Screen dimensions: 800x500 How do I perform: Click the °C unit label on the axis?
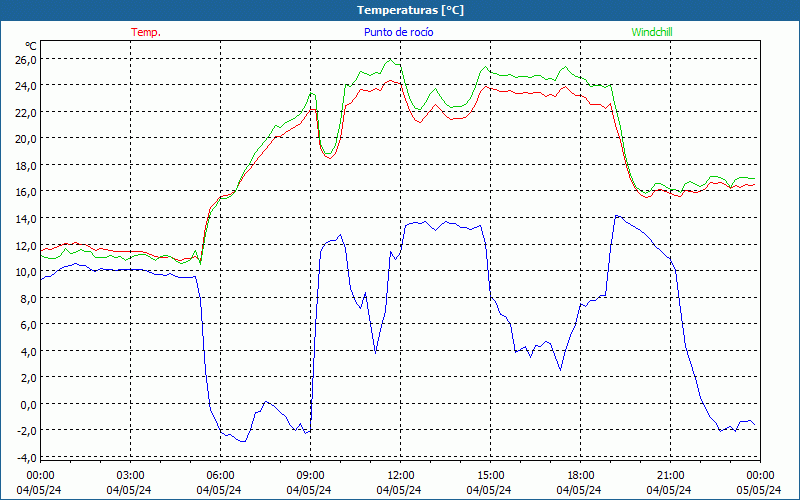click(31, 46)
